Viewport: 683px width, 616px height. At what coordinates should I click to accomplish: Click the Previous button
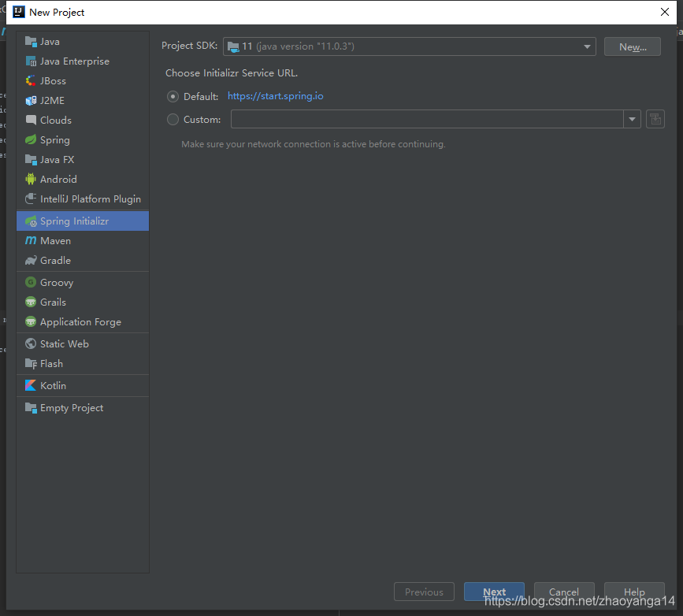pyautogui.click(x=424, y=592)
